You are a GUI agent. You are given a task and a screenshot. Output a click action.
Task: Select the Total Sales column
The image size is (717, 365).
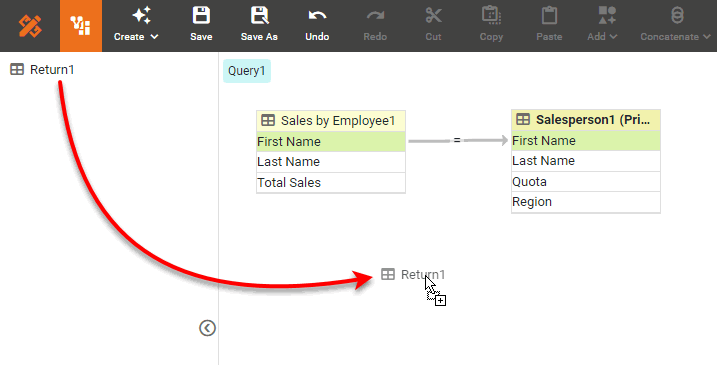(x=331, y=182)
